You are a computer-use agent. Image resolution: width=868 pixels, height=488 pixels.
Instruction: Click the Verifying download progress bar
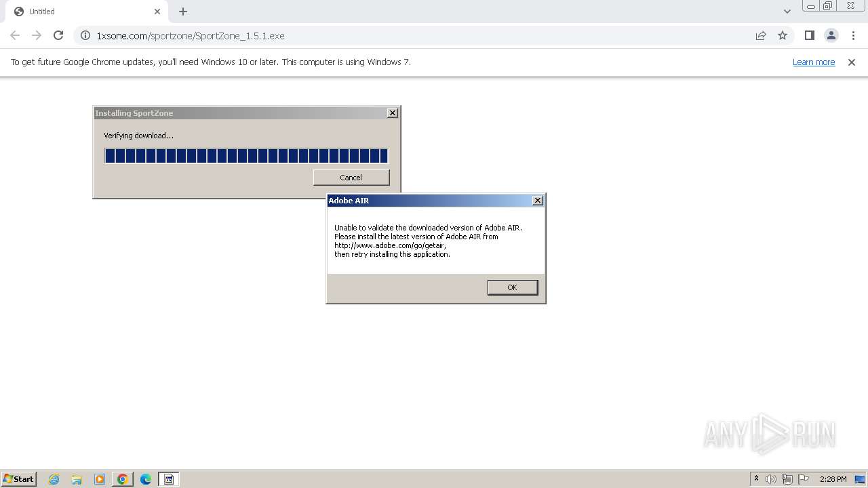coord(246,156)
